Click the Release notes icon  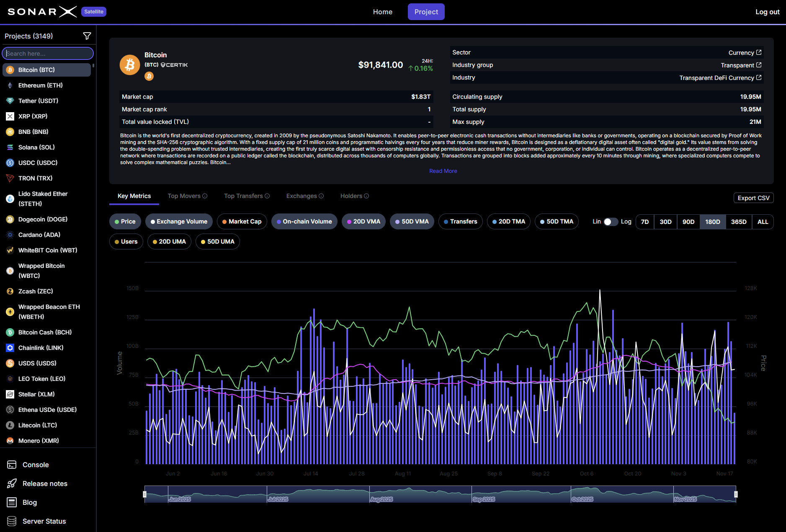(11, 483)
